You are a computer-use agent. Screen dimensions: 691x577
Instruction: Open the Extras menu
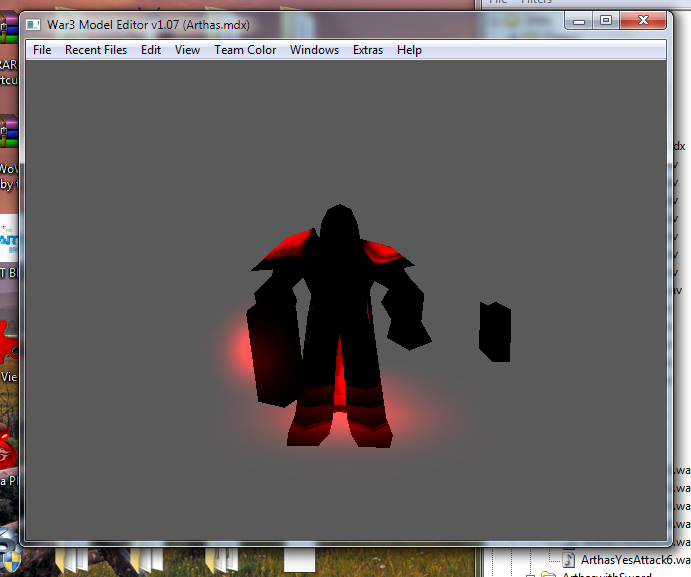[x=368, y=50]
